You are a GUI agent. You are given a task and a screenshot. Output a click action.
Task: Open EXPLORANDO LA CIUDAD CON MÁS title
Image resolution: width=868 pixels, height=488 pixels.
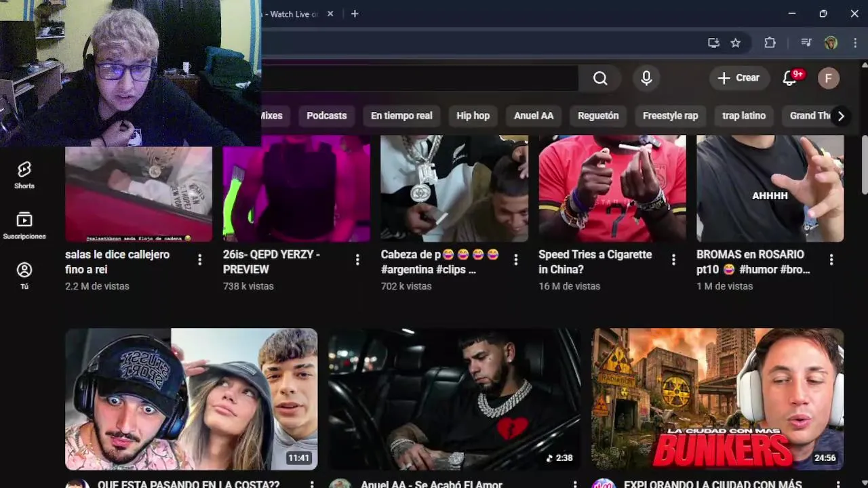(x=713, y=484)
